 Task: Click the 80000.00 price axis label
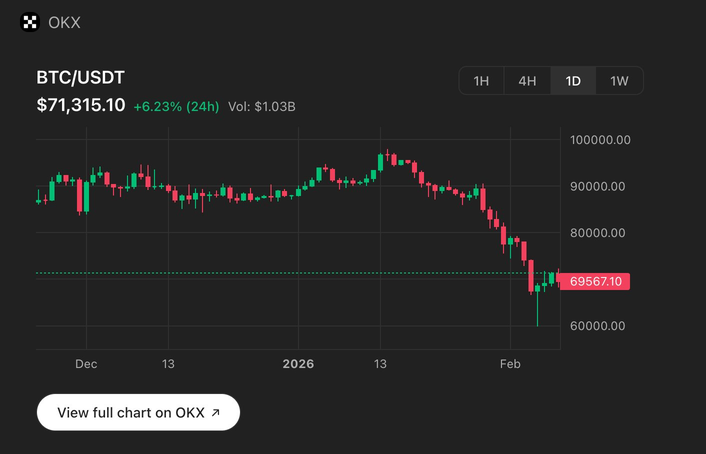598,233
